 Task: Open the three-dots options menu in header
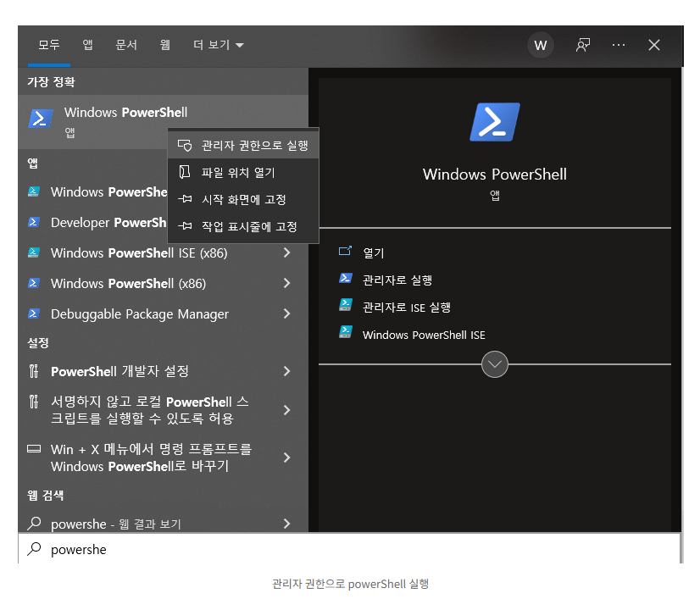click(x=619, y=45)
